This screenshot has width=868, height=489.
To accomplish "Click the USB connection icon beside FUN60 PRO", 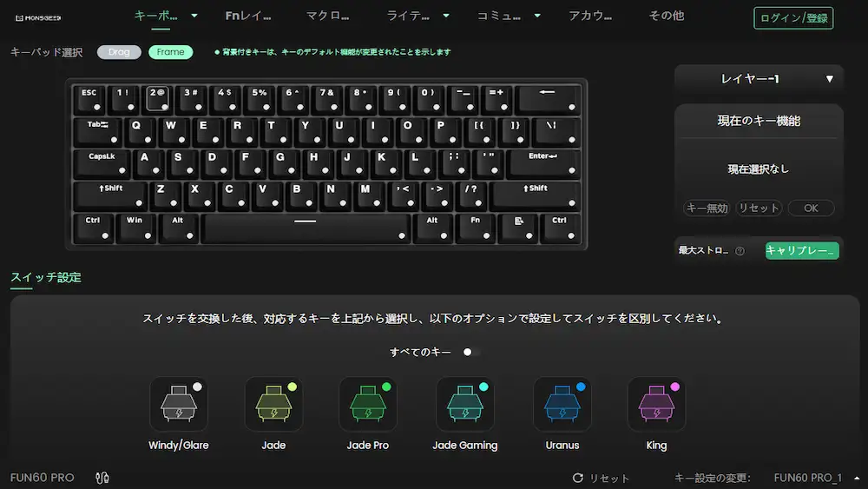I will tap(102, 478).
